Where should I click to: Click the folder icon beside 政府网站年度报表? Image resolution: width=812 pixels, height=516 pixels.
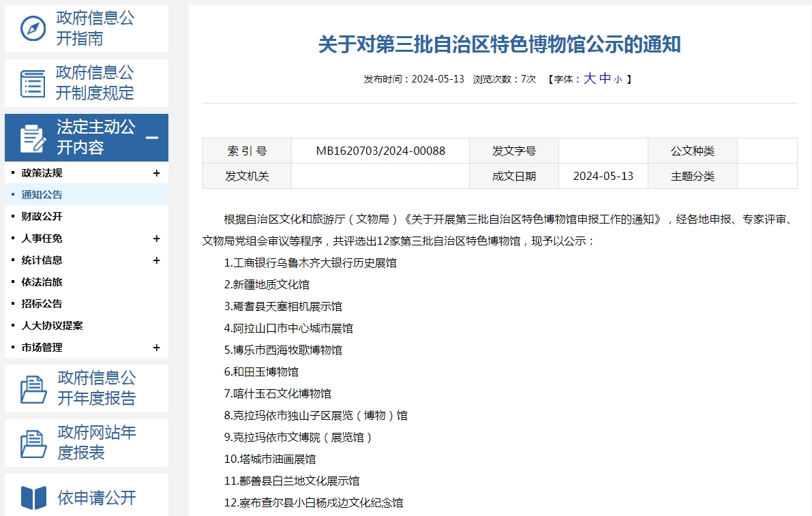33,444
